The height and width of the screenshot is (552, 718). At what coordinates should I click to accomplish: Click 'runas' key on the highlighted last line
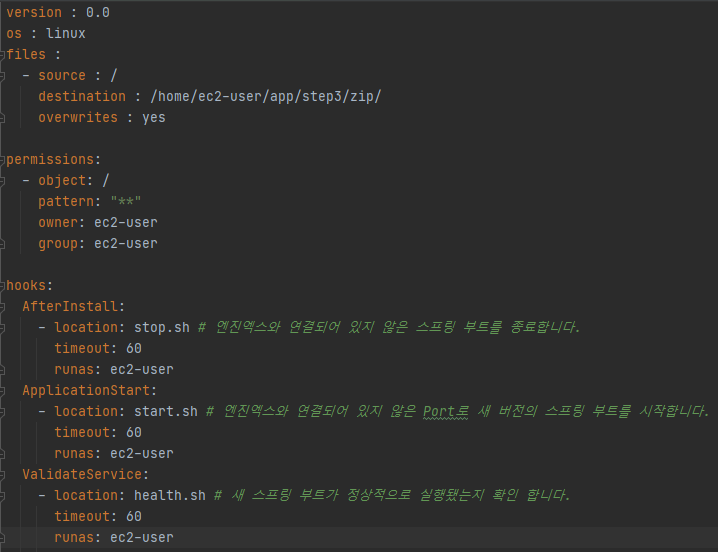click(74, 538)
